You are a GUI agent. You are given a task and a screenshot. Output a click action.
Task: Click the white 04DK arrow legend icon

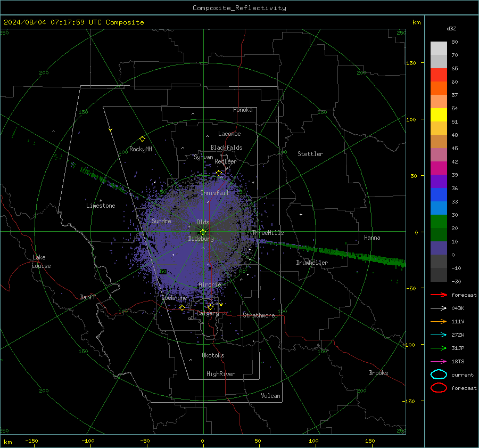(x=439, y=308)
